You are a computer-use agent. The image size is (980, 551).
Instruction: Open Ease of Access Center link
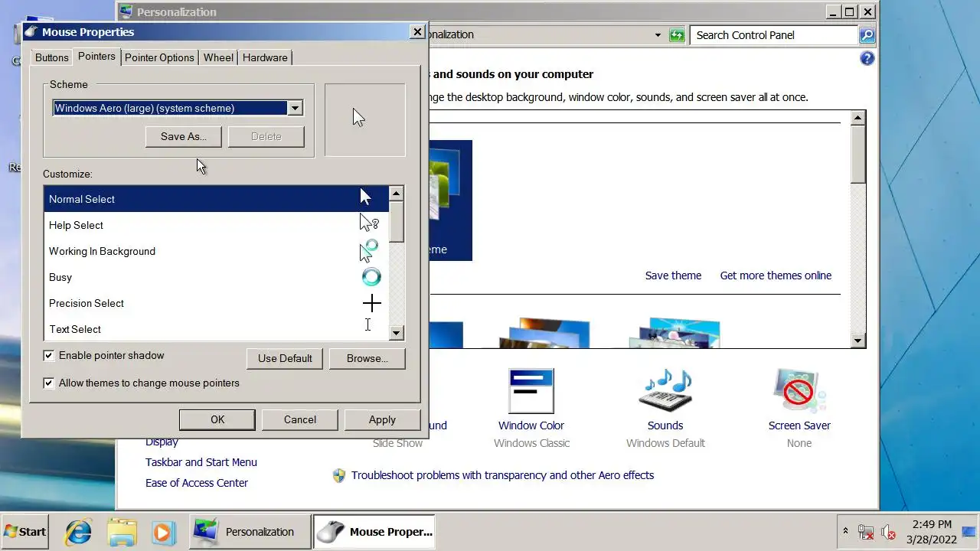coord(197,483)
